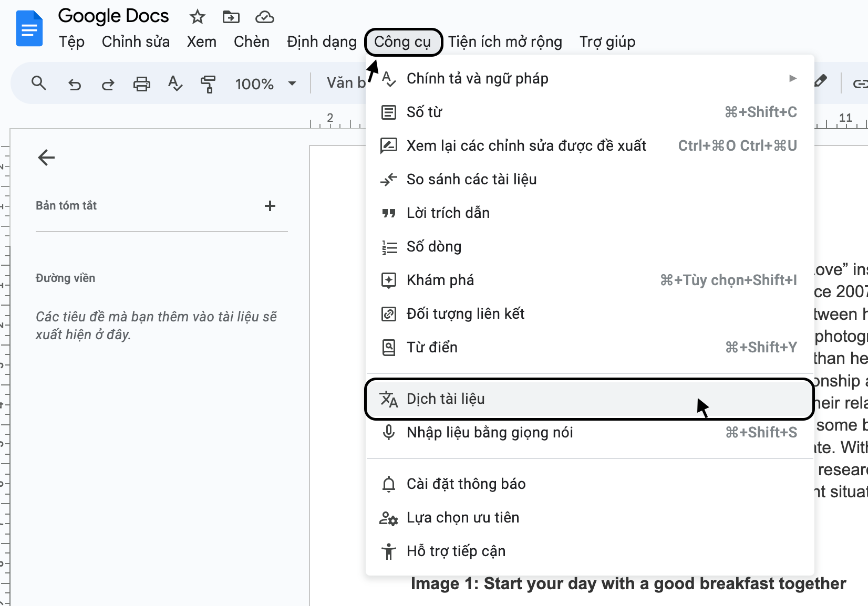This screenshot has height=606, width=868.
Task: Check the cloud save status icon
Action: click(264, 17)
